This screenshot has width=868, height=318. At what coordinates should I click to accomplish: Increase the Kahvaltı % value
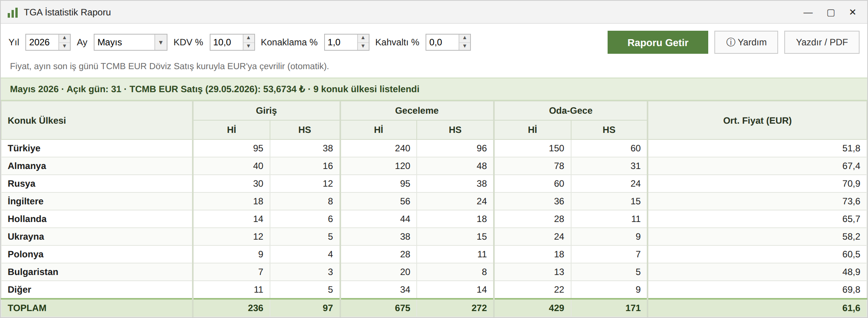[x=465, y=38]
